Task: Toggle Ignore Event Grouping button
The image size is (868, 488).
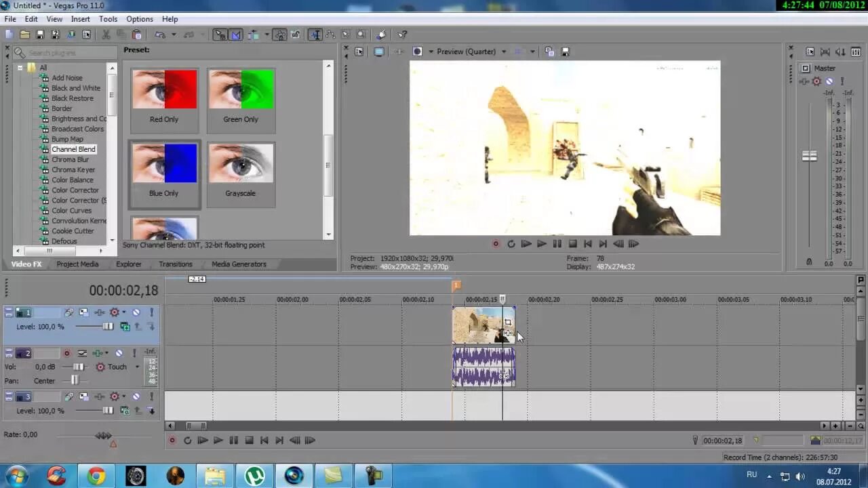Action: pos(295,35)
